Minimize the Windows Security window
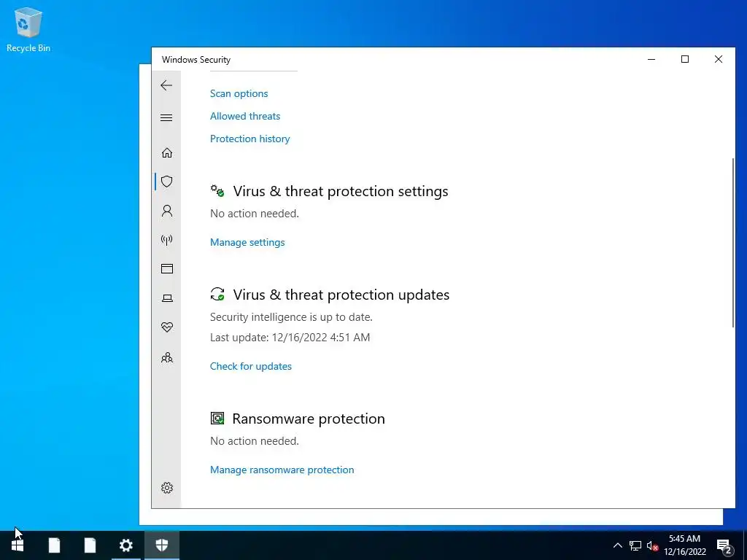 coord(651,59)
